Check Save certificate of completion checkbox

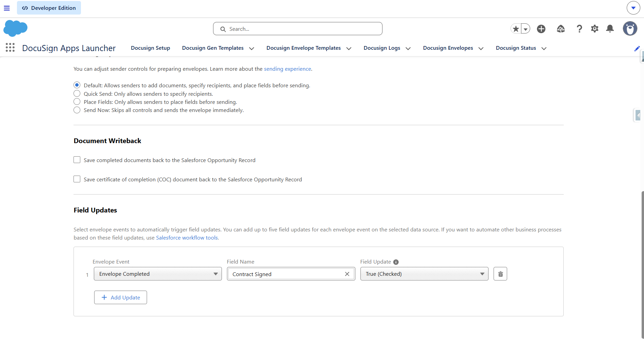77,179
